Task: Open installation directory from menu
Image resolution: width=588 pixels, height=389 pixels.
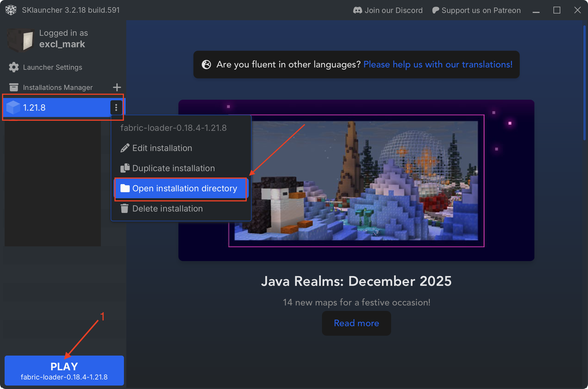Action: click(x=184, y=188)
